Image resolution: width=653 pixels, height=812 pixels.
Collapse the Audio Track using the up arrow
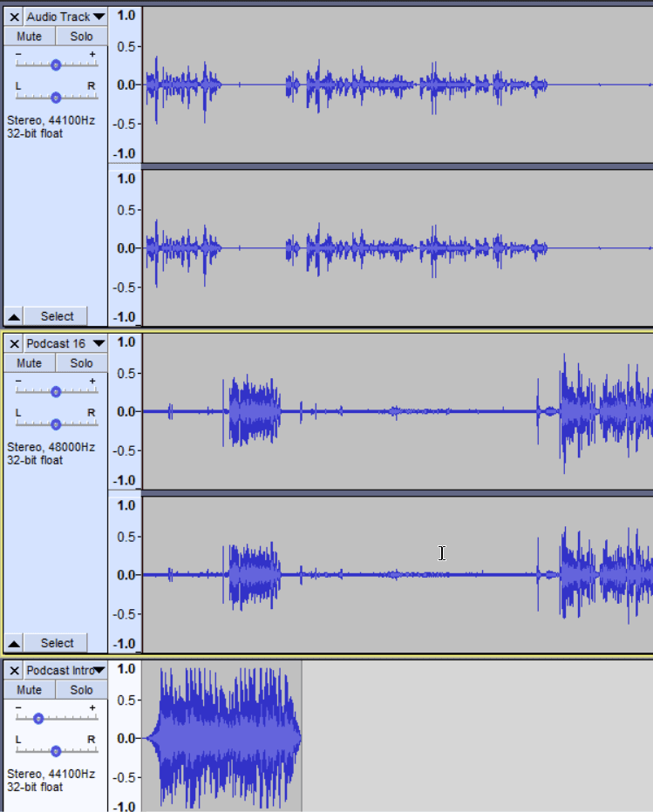[x=14, y=316]
